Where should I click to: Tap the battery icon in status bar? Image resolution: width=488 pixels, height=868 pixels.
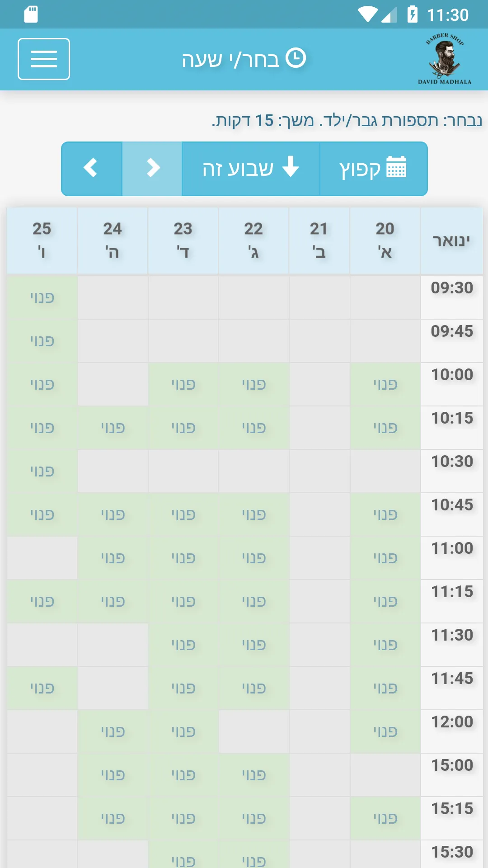click(412, 14)
